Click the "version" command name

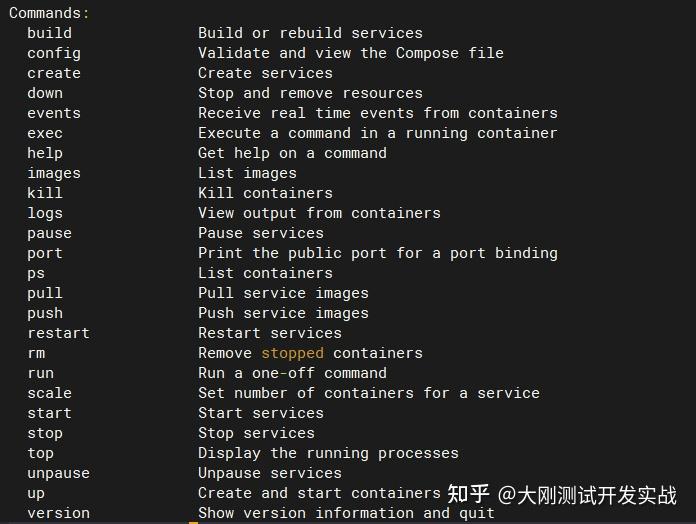[58, 513]
